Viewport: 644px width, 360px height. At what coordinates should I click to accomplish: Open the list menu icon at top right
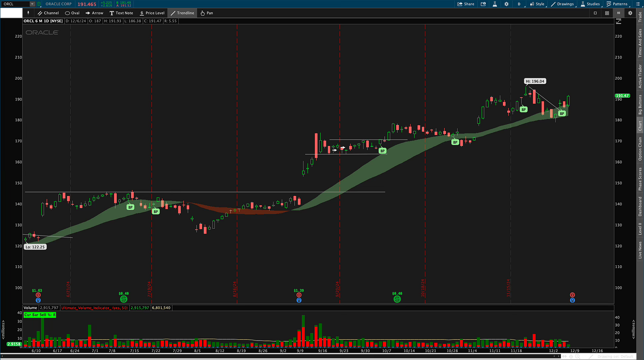pos(639,4)
